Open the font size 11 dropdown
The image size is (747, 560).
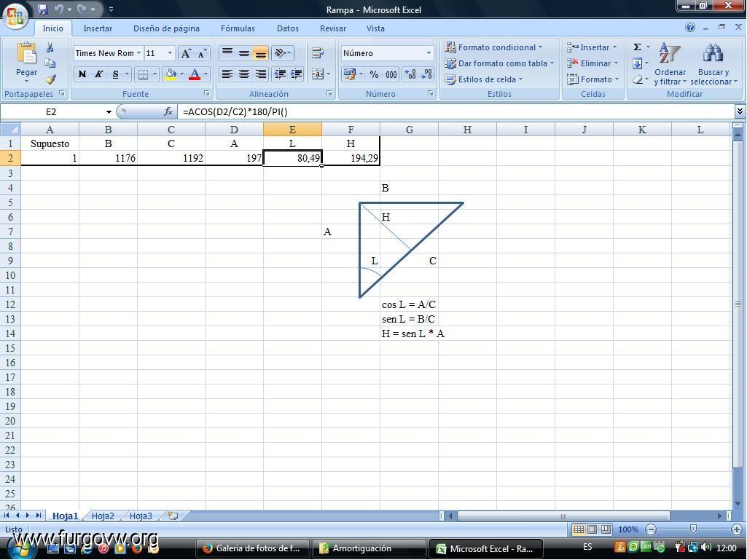pyautogui.click(x=170, y=53)
